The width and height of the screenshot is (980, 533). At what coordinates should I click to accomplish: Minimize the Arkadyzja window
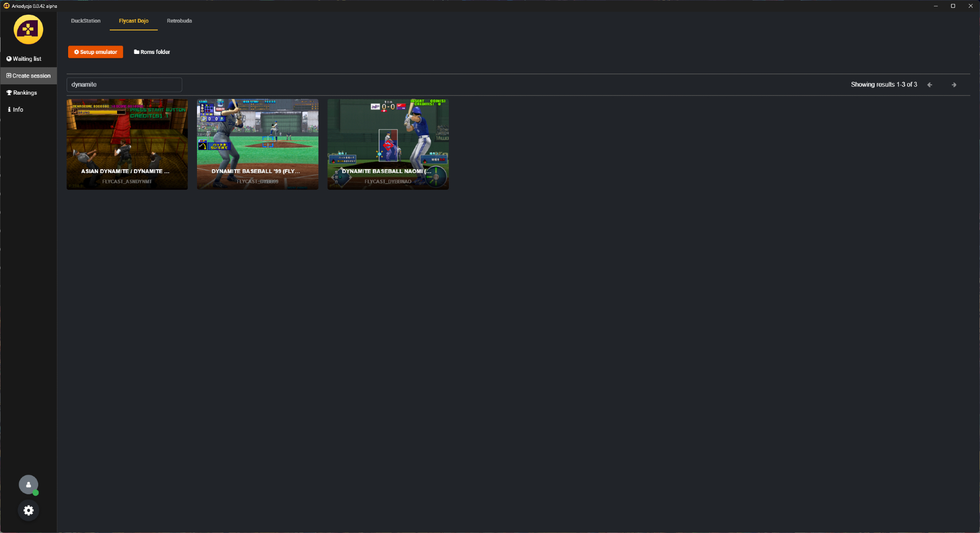click(x=935, y=6)
